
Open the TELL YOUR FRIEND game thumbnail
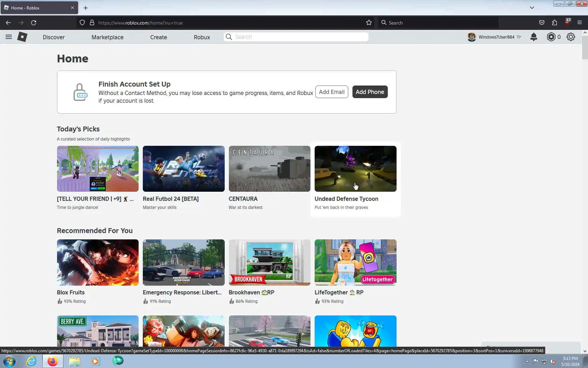tap(98, 169)
